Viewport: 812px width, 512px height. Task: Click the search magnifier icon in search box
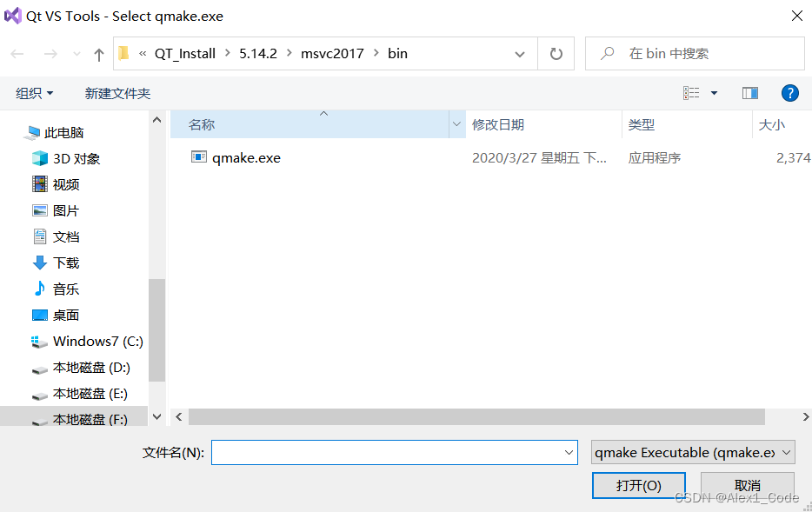click(x=606, y=53)
